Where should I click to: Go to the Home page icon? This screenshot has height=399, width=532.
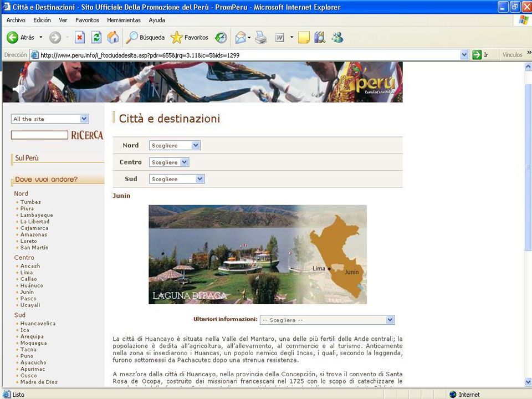coord(113,37)
